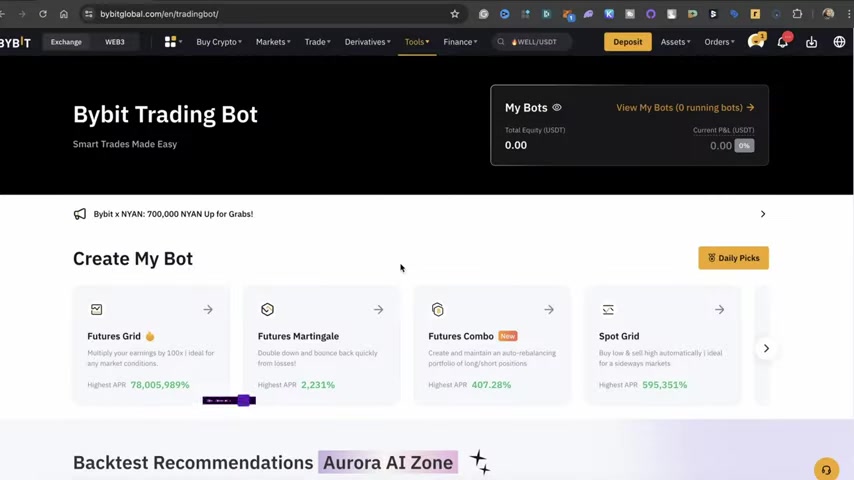Open app download icon

pos(812,42)
